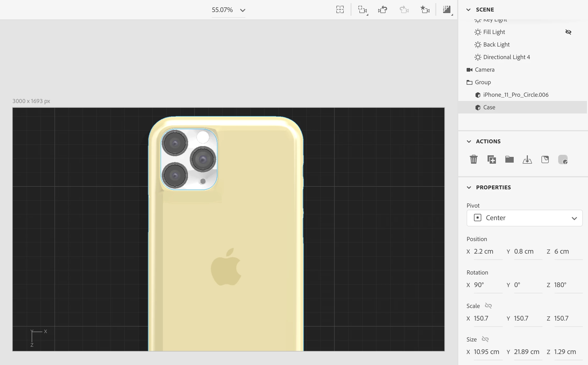Click the duplicate object icon
The image size is (588, 365).
491,159
